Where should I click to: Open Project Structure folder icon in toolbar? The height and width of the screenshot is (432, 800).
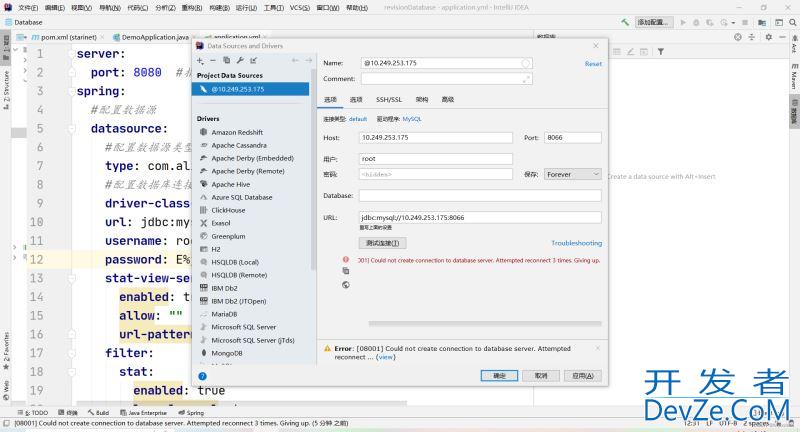(762, 22)
